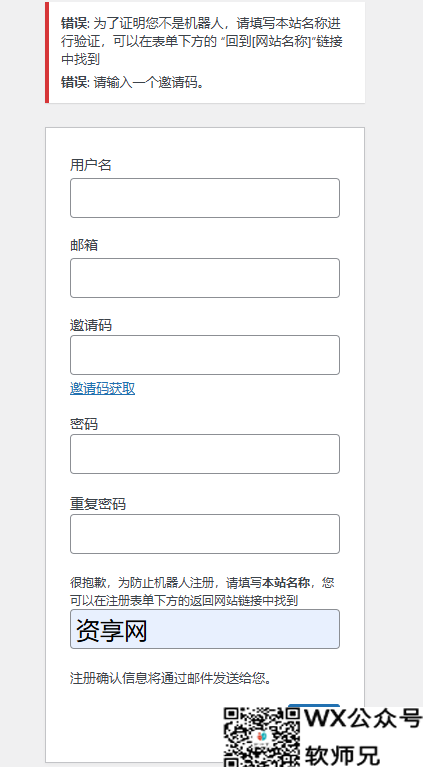Click the 请输入一个邀请码 error line

(x=132, y=82)
